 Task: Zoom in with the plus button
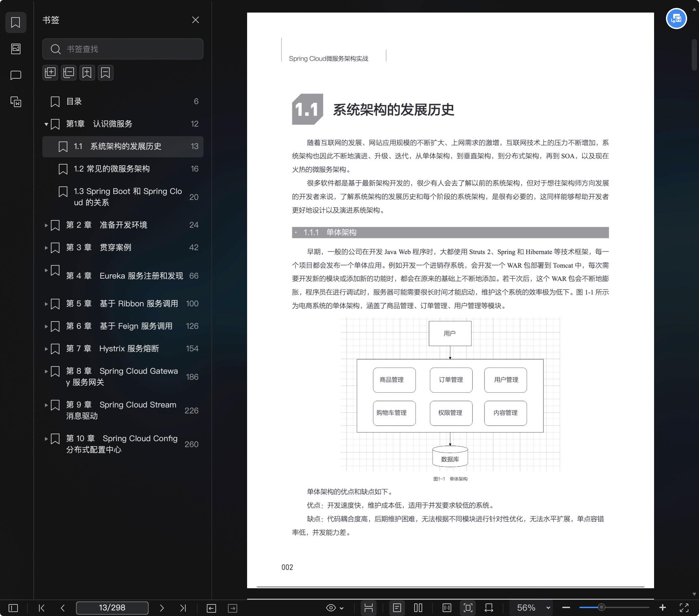point(662,607)
